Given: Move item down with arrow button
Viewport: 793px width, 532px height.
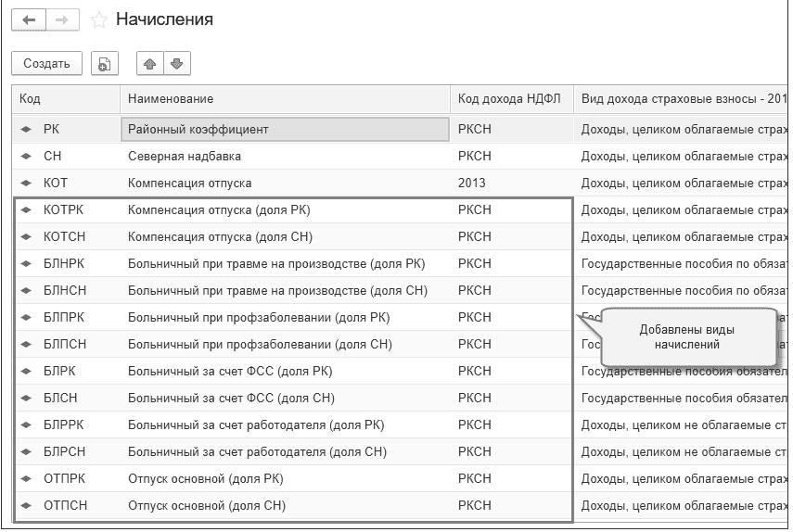Looking at the screenshot, I should coord(176,64).
